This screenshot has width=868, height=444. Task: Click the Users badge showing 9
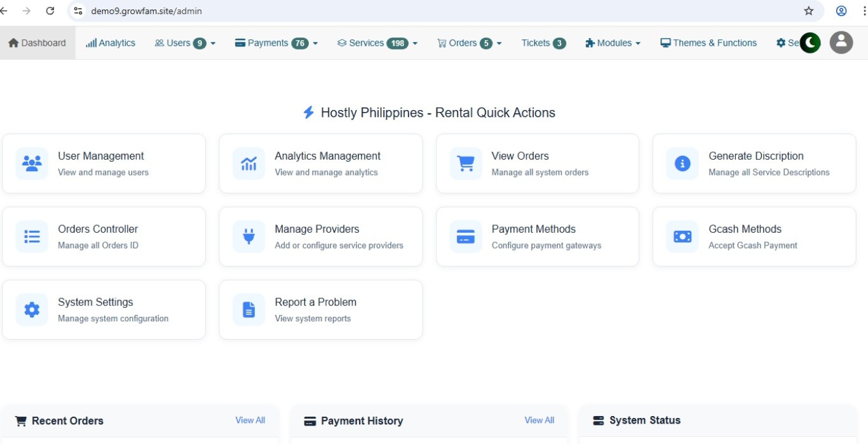click(200, 43)
